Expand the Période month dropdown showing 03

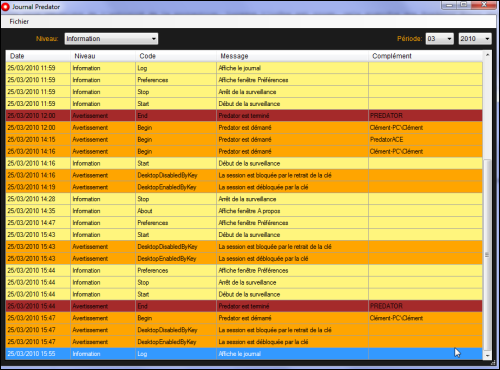[x=440, y=39]
